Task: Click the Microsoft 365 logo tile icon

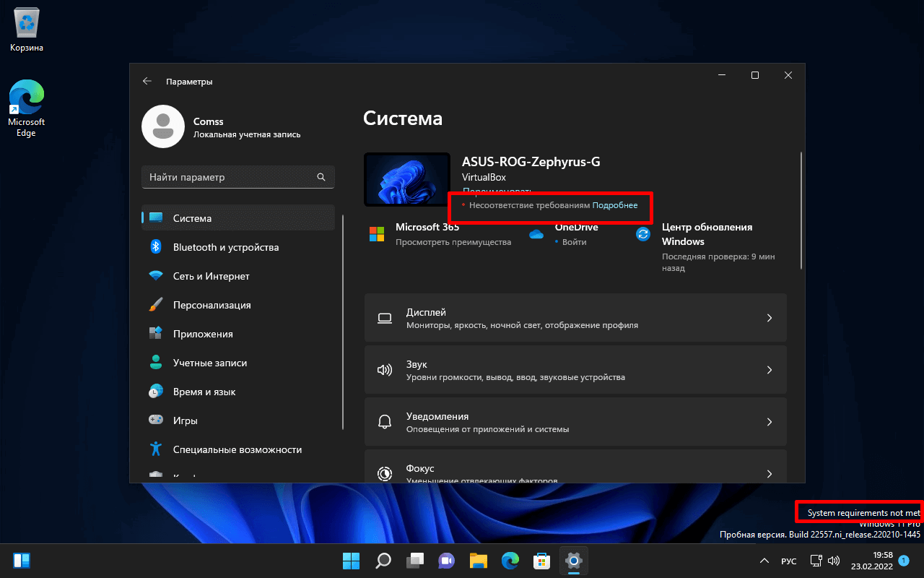Action: click(377, 234)
